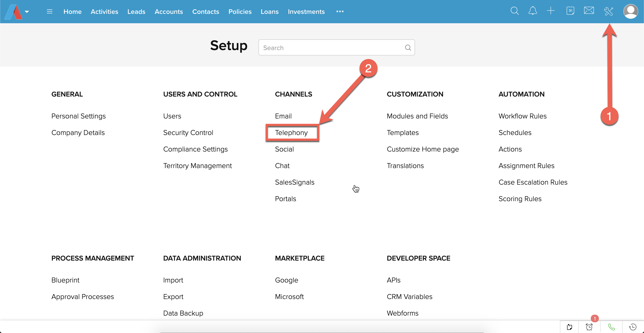The image size is (644, 333).
Task: Expand the app logo dropdown arrow
Action: coord(27,12)
